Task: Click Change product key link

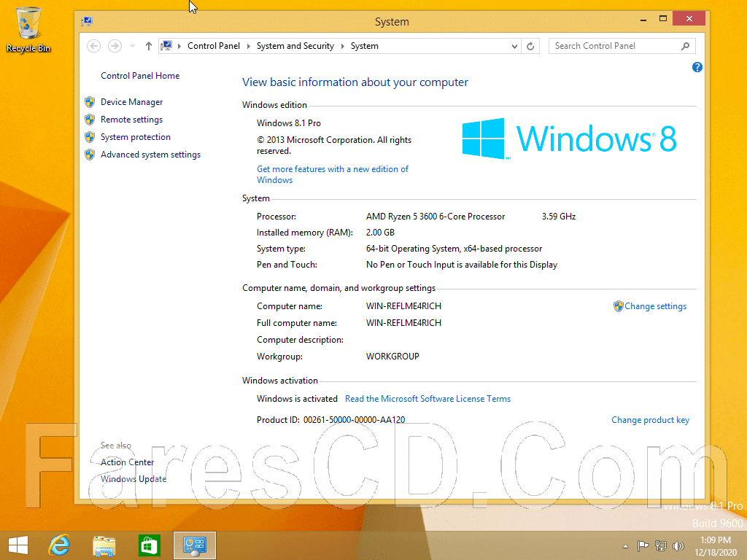Action: coord(650,419)
